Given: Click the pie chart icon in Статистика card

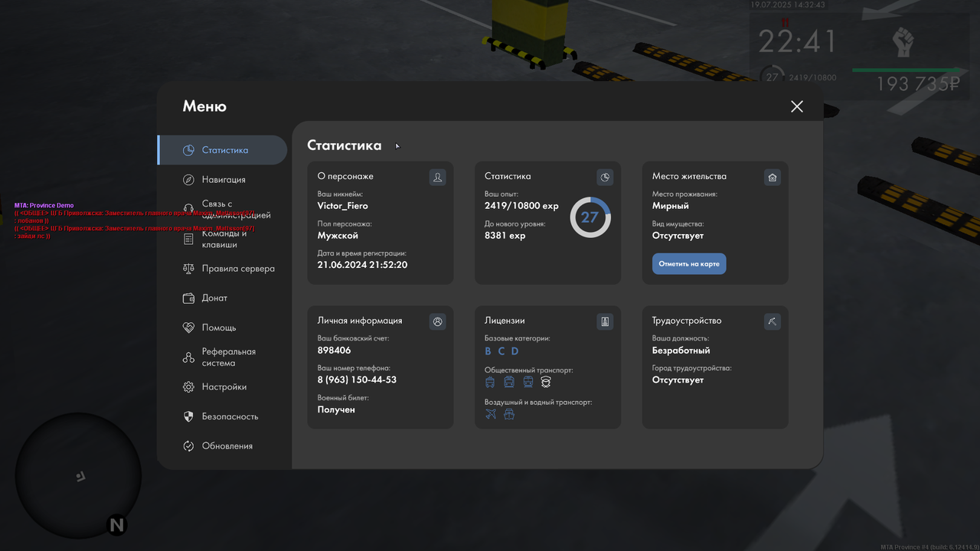Looking at the screenshot, I should click(x=605, y=178).
